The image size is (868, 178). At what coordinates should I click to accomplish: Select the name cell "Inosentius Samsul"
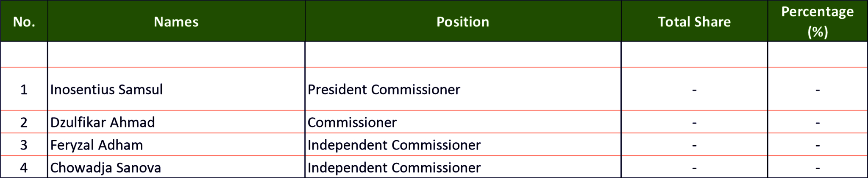click(x=106, y=90)
